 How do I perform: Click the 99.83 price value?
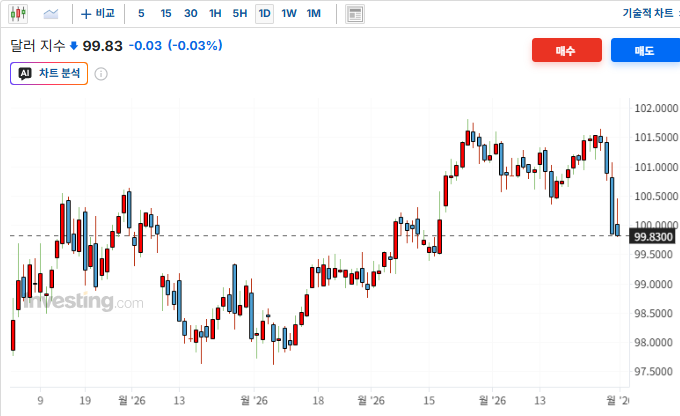click(103, 46)
